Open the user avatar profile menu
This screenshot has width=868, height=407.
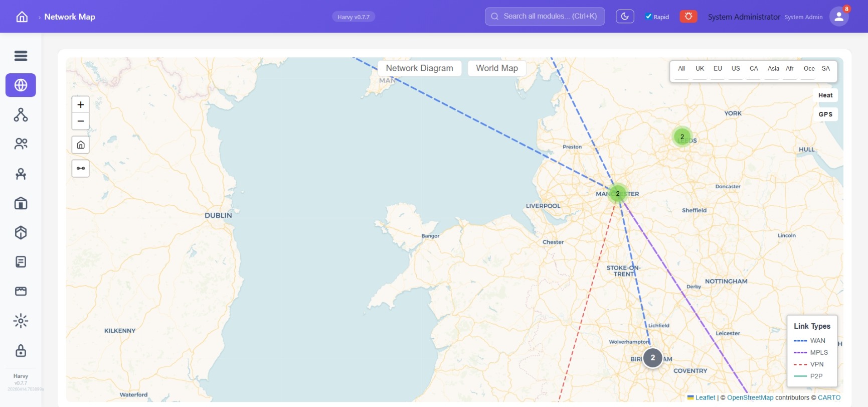[x=838, y=17]
